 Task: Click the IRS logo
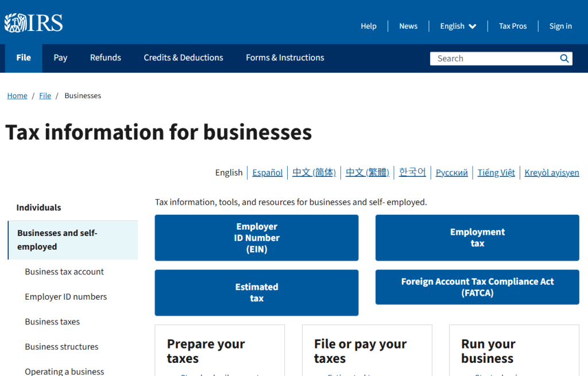tap(33, 23)
